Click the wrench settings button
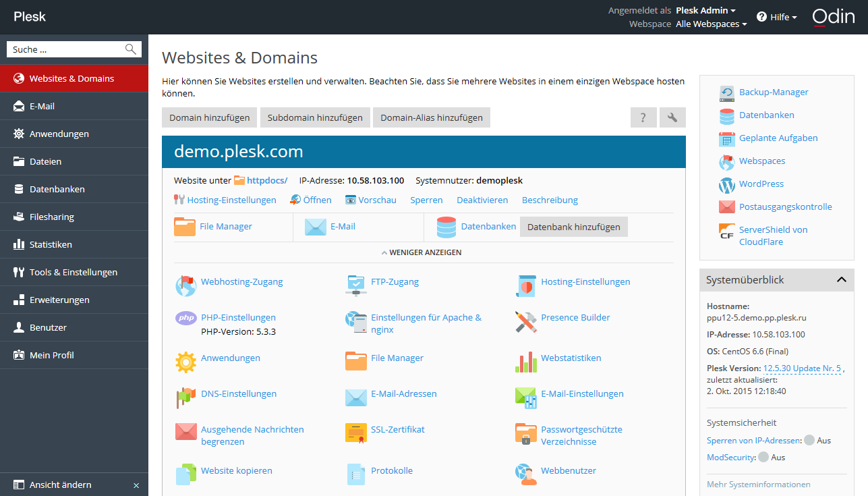 [672, 117]
